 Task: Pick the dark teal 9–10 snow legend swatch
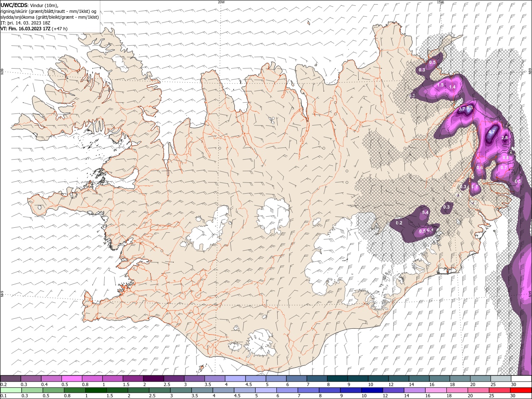point(358,379)
